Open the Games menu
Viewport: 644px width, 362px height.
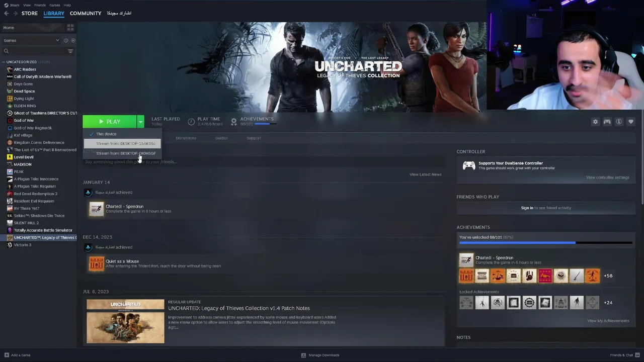coord(54,5)
